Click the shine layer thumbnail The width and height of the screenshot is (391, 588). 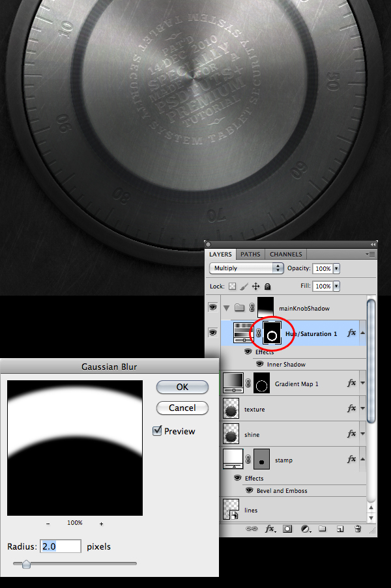click(231, 434)
